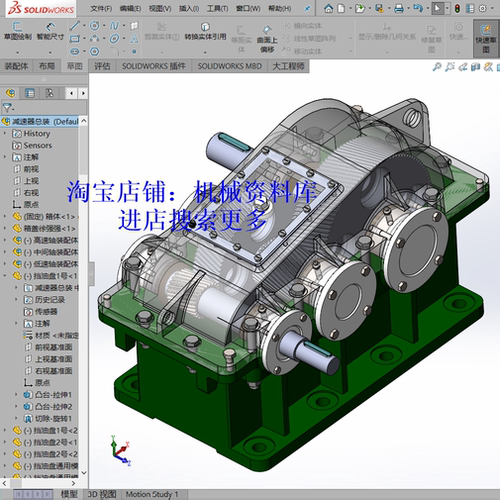
Task: Switch to the 3D 视图 bottom tab
Action: click(102, 494)
